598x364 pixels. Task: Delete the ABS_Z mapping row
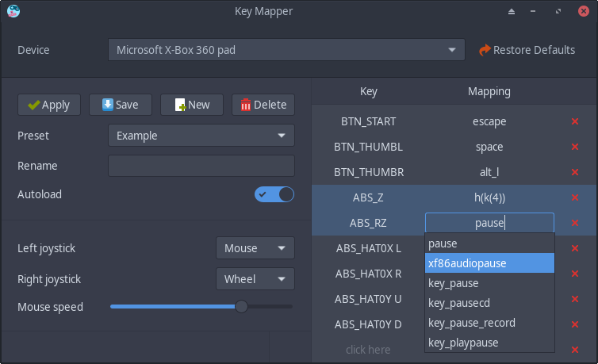[x=575, y=197]
